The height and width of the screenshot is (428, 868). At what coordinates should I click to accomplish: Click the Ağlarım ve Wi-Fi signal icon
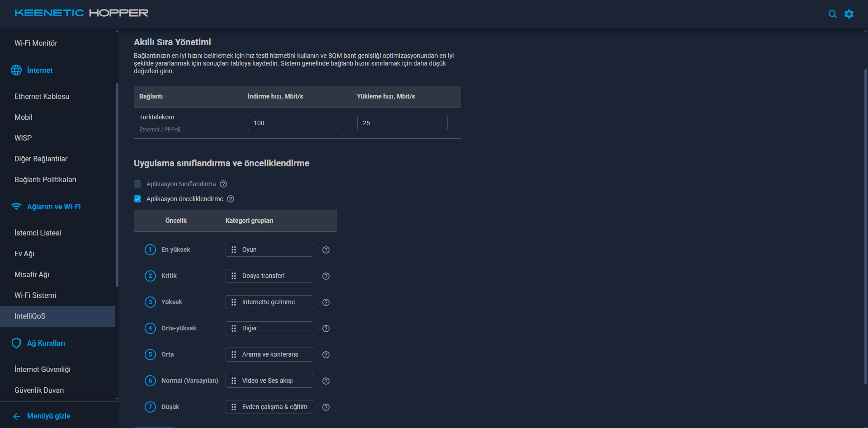point(16,207)
